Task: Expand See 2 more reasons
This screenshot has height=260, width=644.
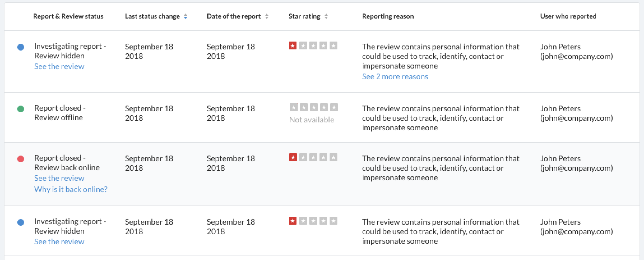Action: (x=395, y=77)
